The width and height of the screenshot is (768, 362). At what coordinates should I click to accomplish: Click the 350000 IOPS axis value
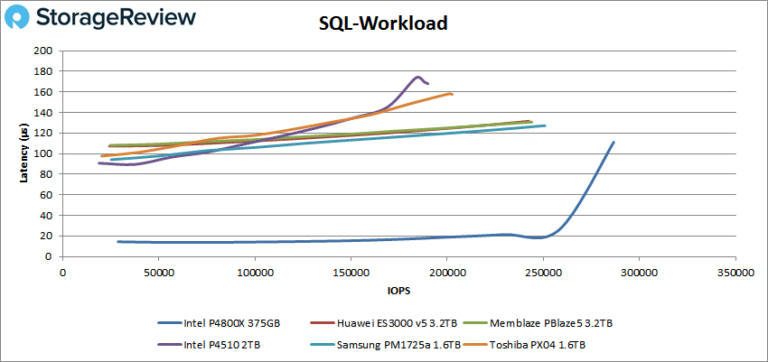[x=736, y=272]
